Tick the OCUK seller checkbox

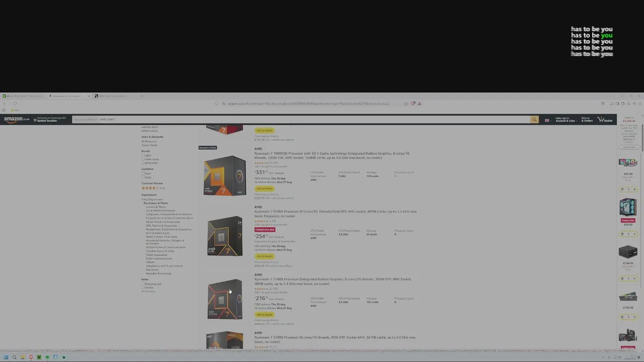143,288
